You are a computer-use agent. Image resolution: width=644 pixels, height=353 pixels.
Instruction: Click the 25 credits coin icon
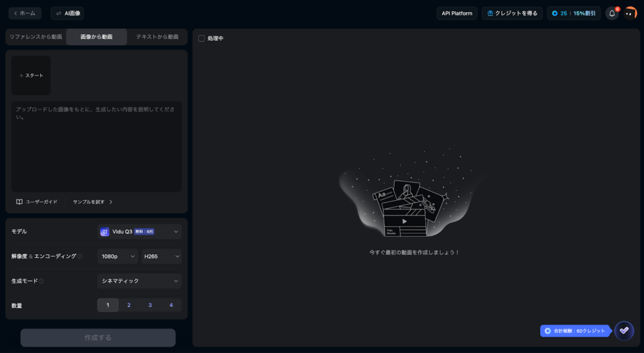[x=555, y=13]
